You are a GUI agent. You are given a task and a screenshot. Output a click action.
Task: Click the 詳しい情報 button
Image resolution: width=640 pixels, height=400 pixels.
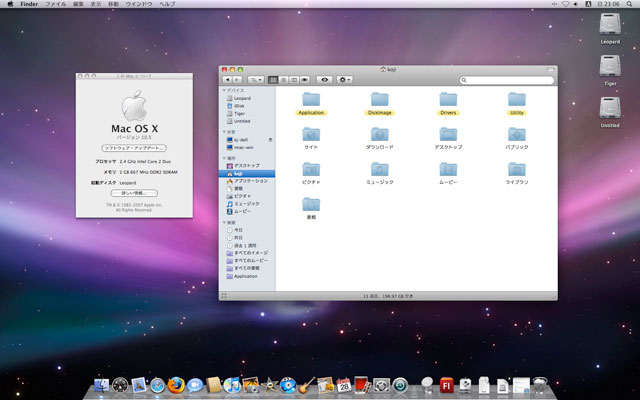point(133,193)
